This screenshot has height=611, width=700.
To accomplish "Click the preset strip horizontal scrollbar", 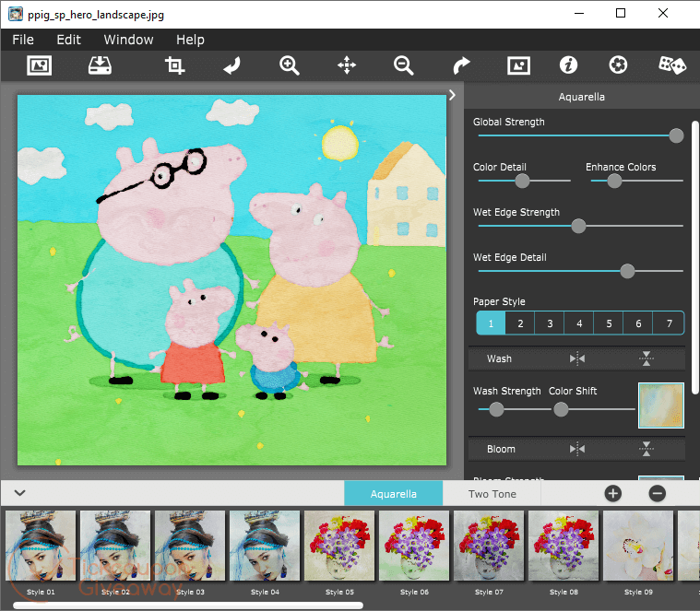I will click(x=188, y=605).
